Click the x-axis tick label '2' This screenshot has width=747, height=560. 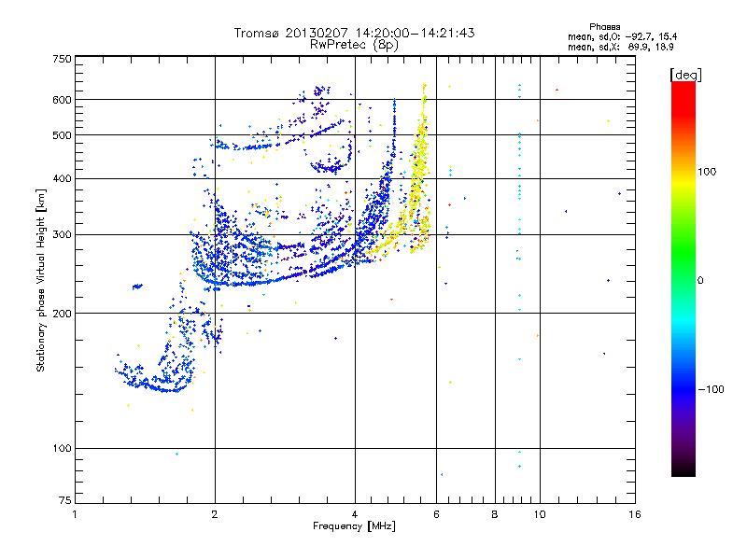click(x=215, y=514)
